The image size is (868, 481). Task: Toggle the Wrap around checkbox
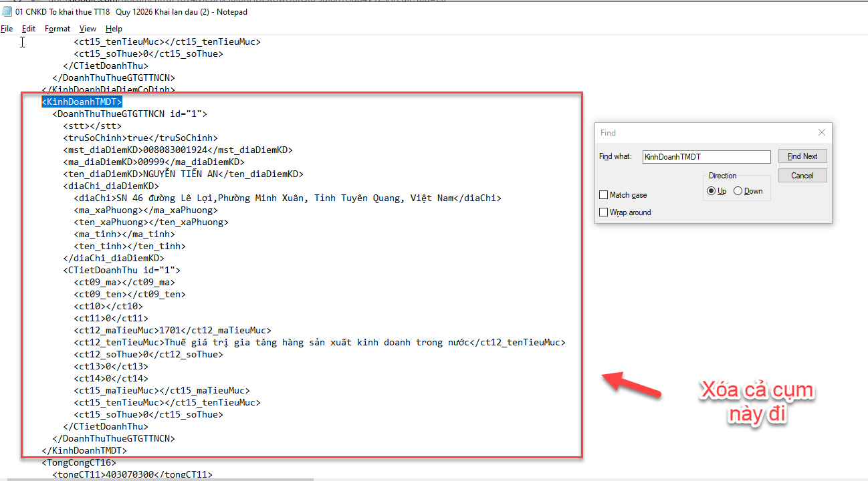(605, 212)
